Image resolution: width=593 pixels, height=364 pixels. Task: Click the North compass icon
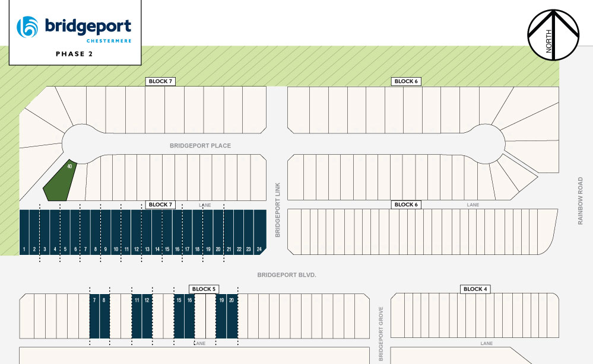click(553, 35)
